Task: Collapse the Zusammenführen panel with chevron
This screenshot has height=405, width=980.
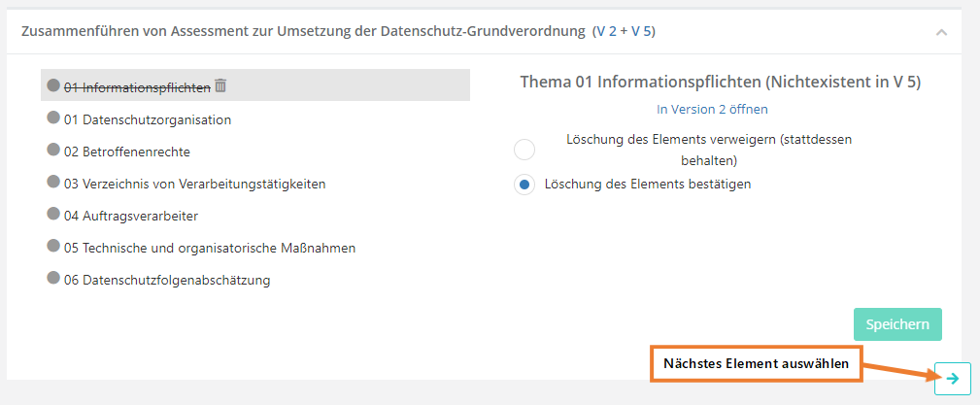Action: coord(940,32)
